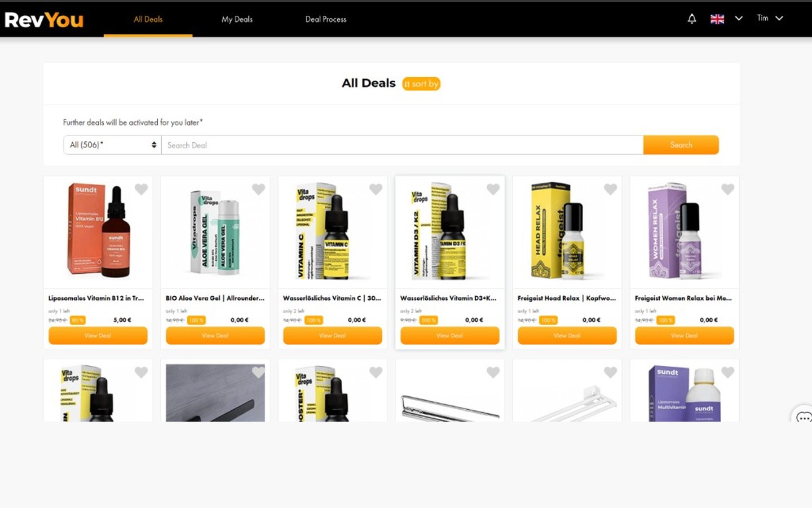Go to the Deal Process tab

326,19
